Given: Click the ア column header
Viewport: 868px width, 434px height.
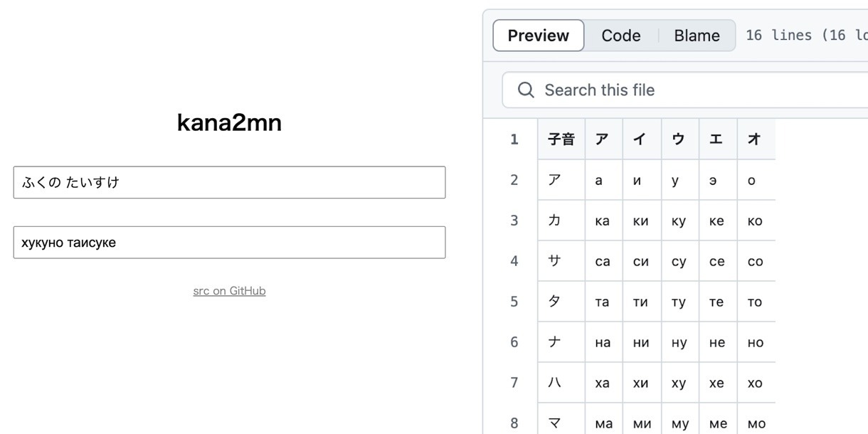Looking at the screenshot, I should click(603, 139).
